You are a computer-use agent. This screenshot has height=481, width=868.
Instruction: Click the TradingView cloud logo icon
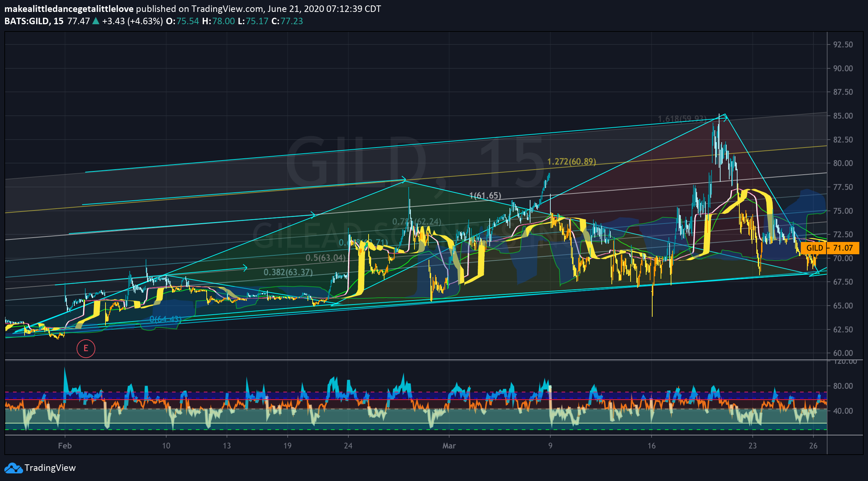[x=13, y=468]
